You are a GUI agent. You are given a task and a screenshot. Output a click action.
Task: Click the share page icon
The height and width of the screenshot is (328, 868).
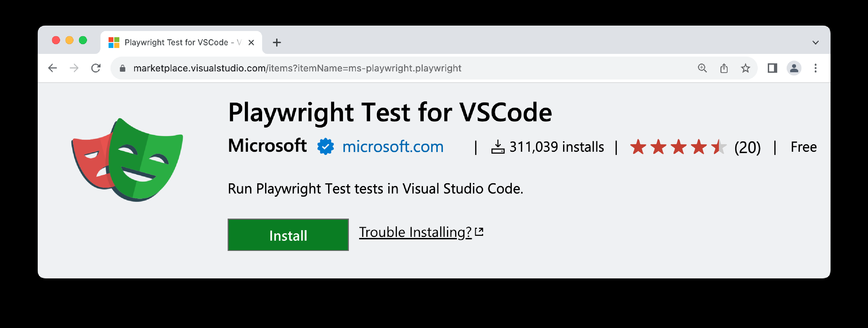pyautogui.click(x=724, y=68)
